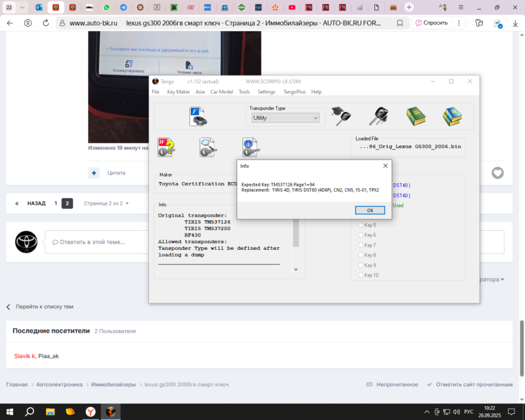Expand the page selector dropdown 'Страница 2 из 2'
The width and height of the screenshot is (525, 420).
106,203
